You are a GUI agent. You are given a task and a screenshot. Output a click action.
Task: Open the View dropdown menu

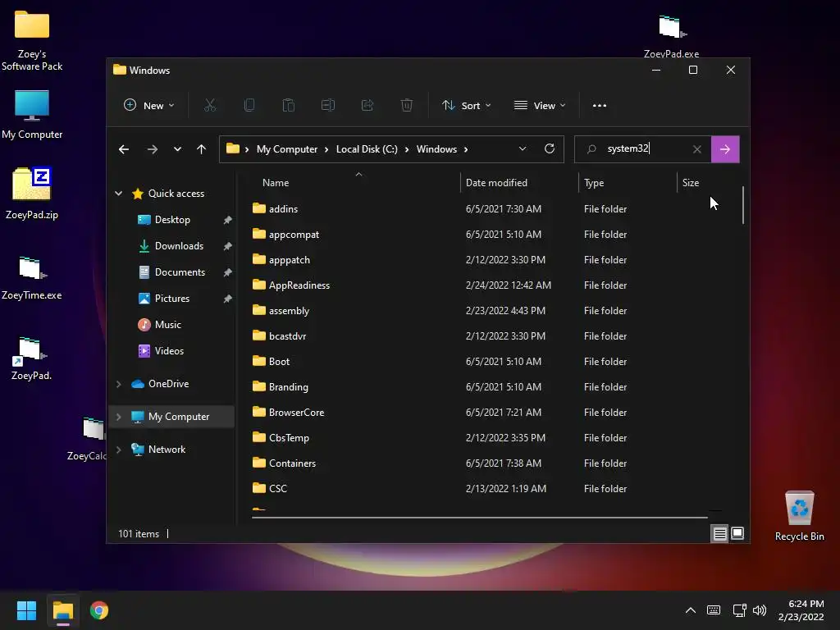540,106
